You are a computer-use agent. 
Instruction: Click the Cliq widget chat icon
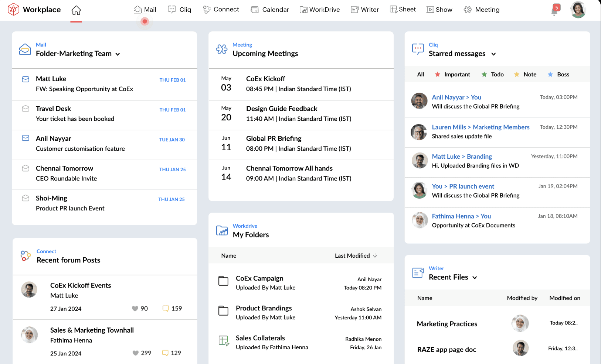(x=418, y=49)
